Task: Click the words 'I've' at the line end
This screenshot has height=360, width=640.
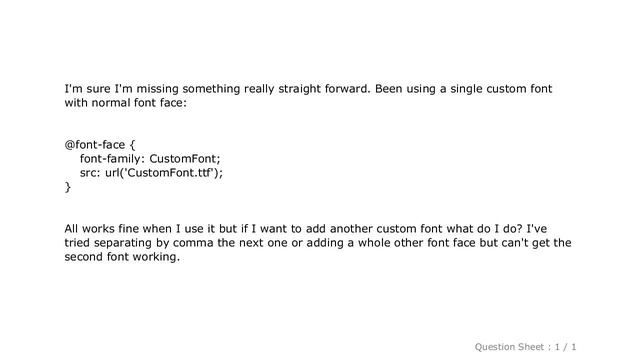Action: point(537,229)
